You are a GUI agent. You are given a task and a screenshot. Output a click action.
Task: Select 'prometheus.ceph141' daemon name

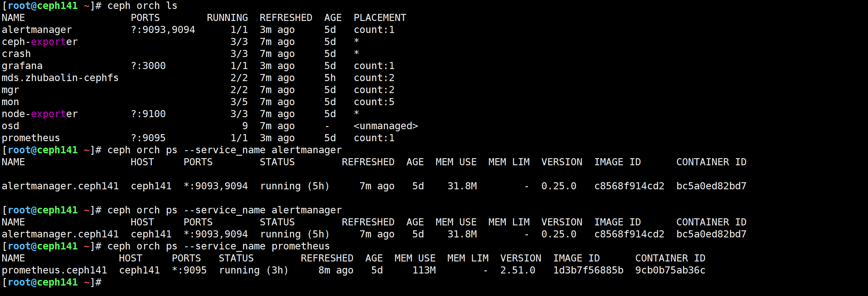click(55, 270)
